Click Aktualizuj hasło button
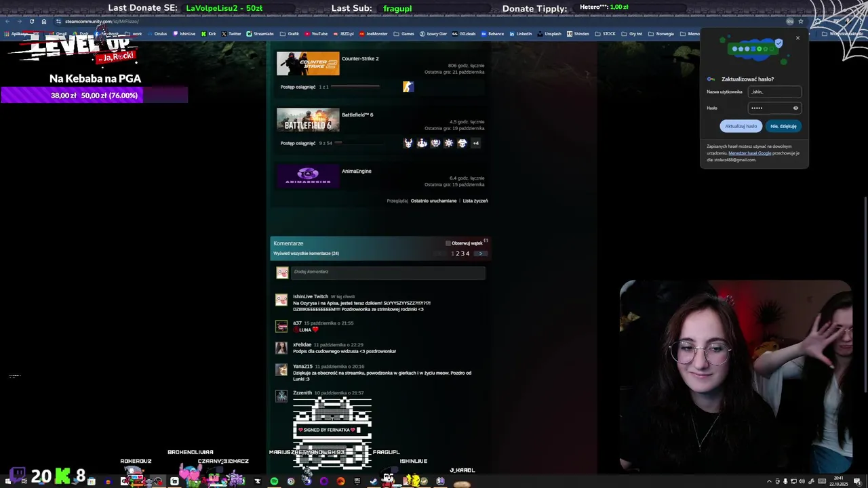The height and width of the screenshot is (488, 868). (x=741, y=126)
